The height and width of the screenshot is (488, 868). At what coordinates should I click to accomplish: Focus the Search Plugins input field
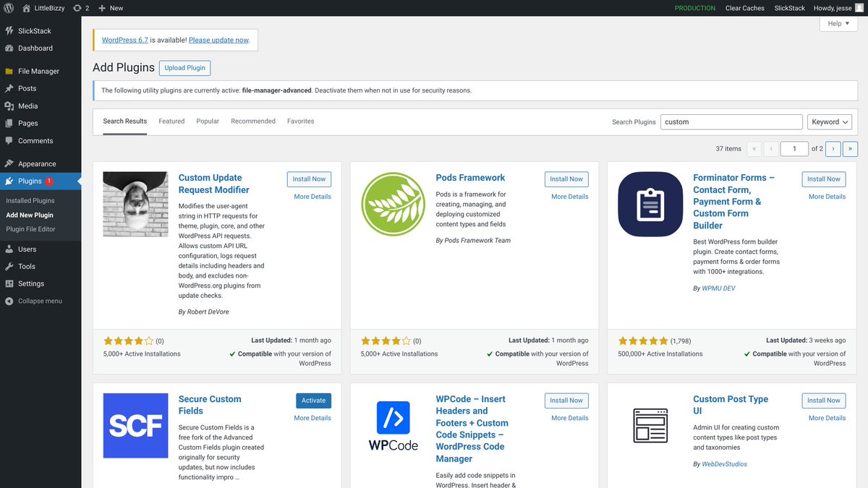pyautogui.click(x=731, y=122)
